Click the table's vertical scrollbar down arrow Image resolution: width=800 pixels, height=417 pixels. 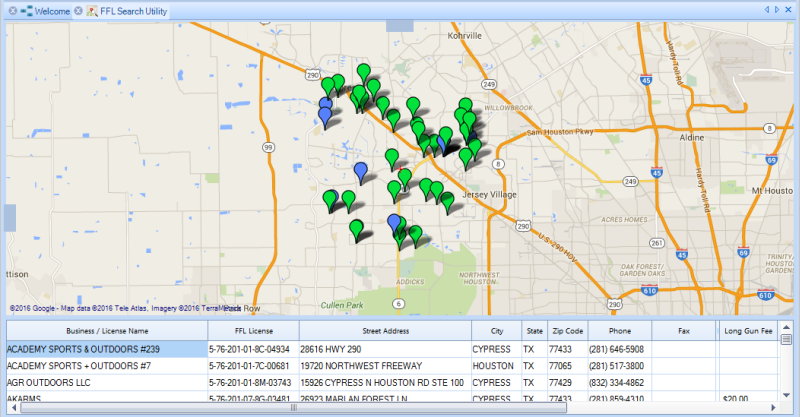tap(786, 395)
